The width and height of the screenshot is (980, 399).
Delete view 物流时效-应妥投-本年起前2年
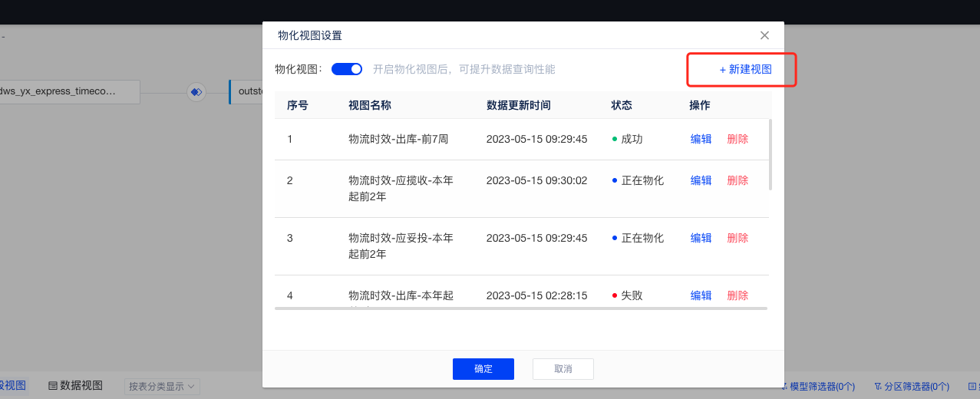click(737, 238)
